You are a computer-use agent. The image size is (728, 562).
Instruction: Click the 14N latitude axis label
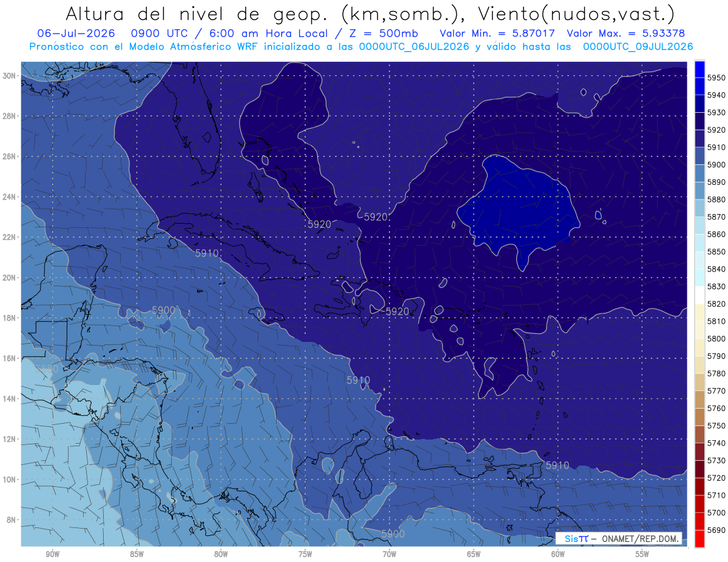coord(9,398)
